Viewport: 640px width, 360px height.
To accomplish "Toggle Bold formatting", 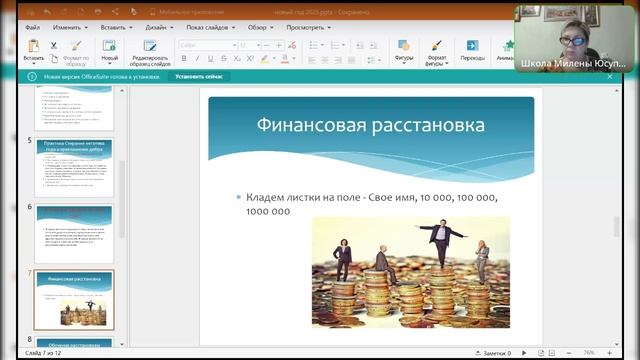I will point(184,59).
